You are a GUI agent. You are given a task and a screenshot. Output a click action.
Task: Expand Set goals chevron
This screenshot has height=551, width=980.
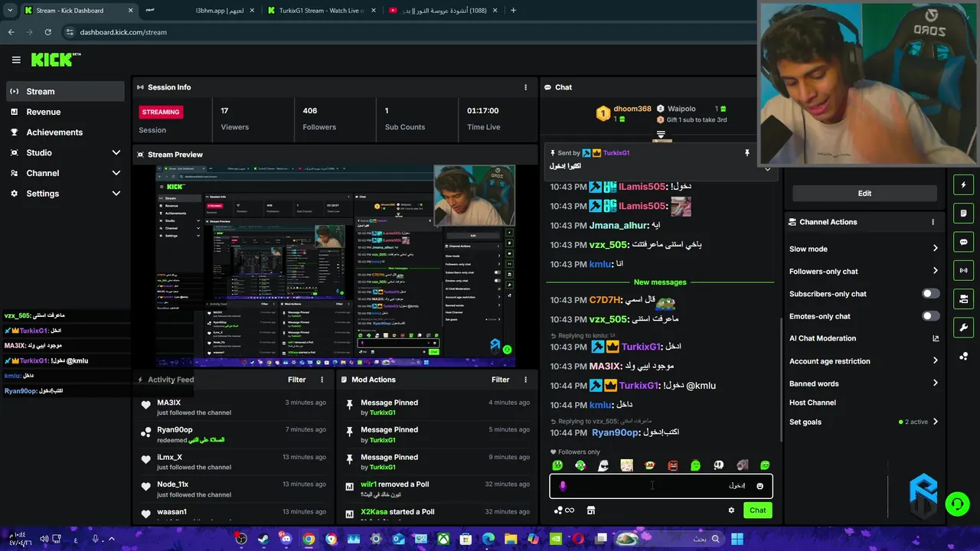[935, 422]
